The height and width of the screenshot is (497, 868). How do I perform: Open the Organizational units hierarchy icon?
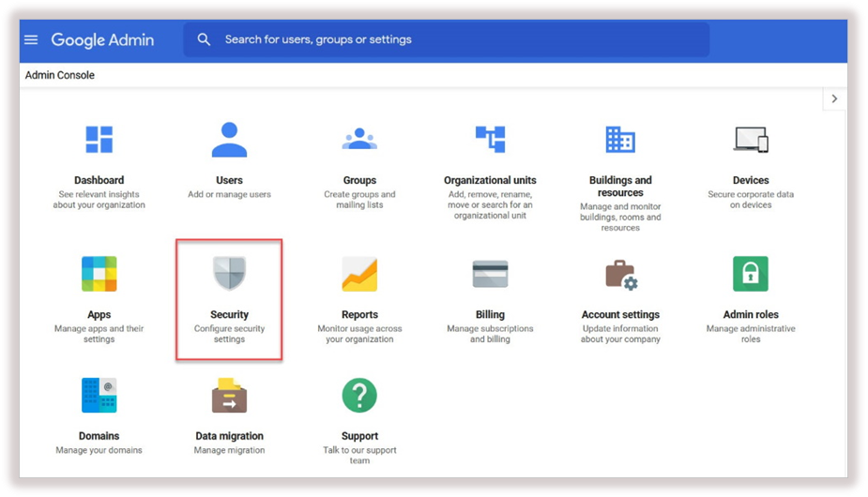tap(491, 139)
